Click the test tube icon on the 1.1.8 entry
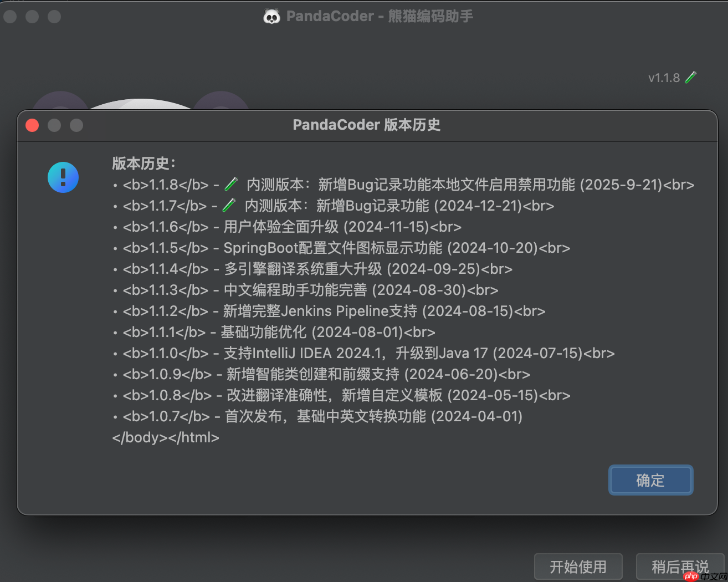The image size is (728, 582). click(230, 183)
